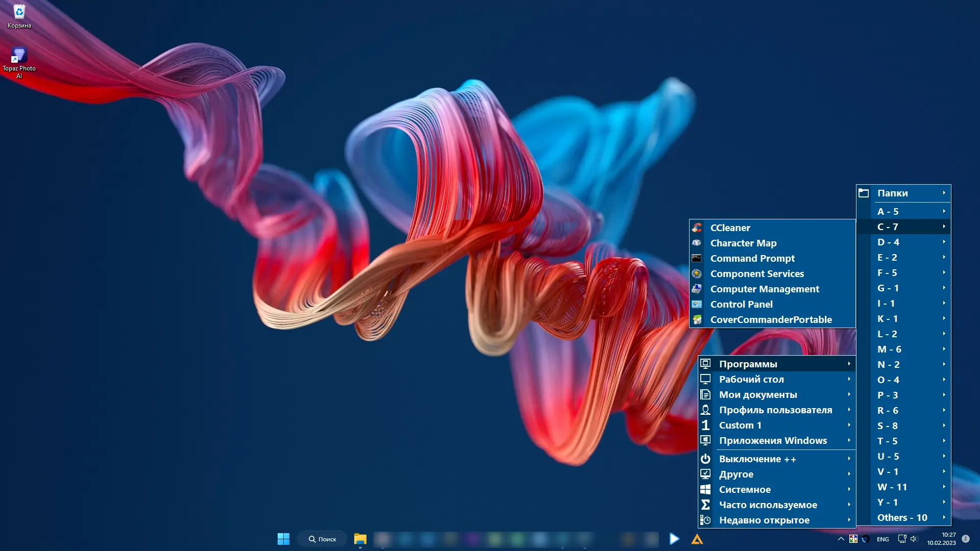
Task: Select the Недавно открытое menu item
Action: (764, 520)
